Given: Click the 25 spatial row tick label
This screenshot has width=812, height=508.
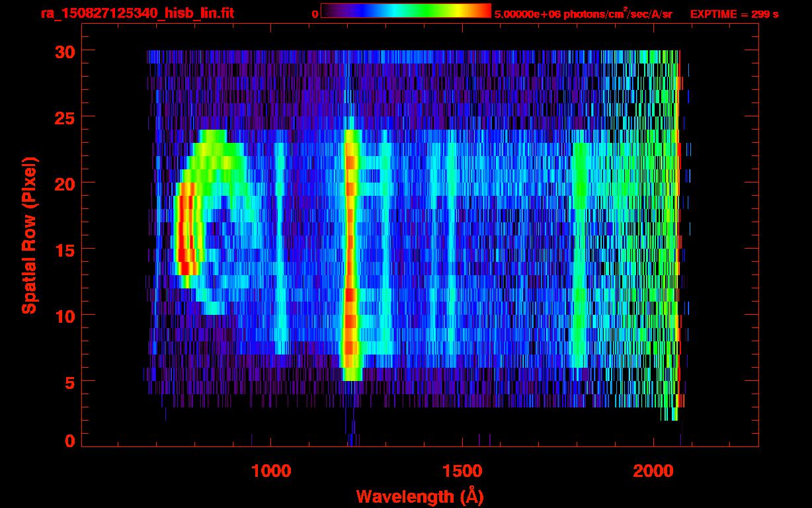Looking at the screenshot, I should 65,117.
